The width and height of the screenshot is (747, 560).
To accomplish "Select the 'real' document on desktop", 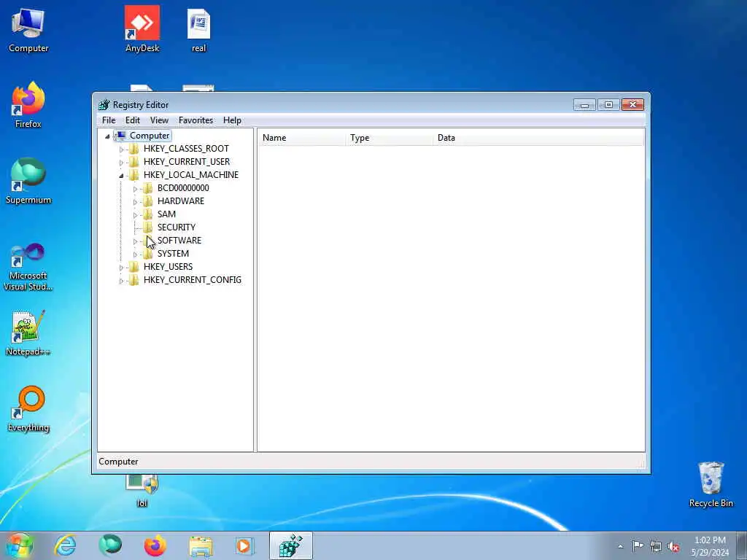I will pyautogui.click(x=198, y=30).
